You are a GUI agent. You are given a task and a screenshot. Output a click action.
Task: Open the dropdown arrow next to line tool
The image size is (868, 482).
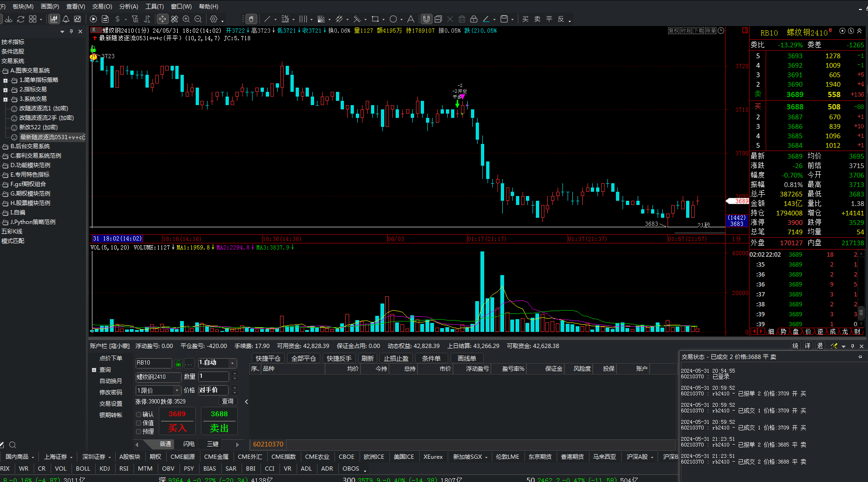tap(275, 19)
